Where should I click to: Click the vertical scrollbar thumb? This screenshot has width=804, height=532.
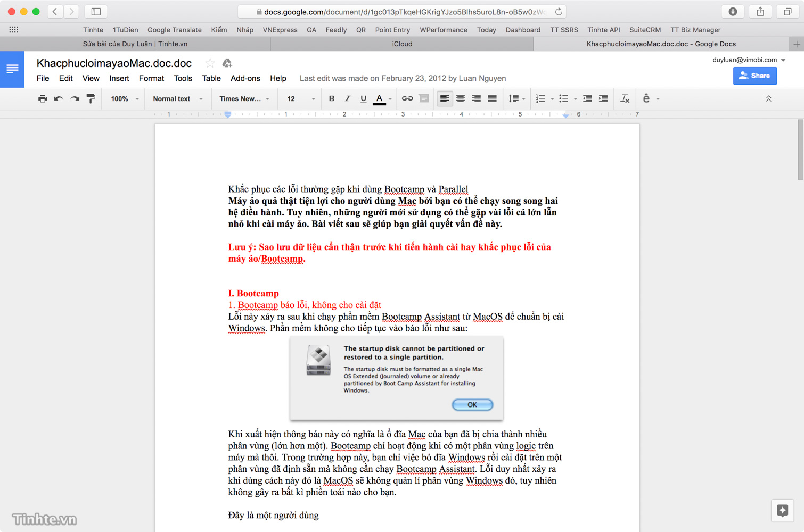pyautogui.click(x=800, y=149)
